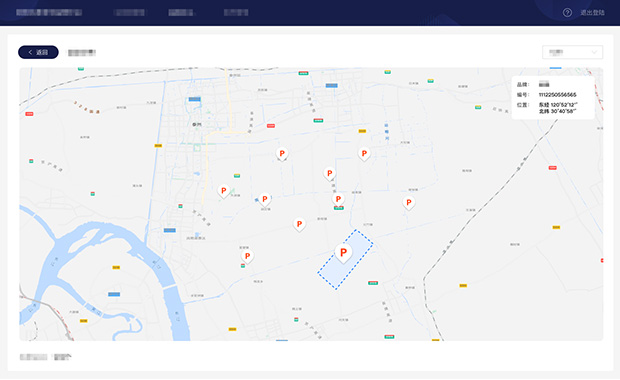Select parking marker sitting atop green road badge

click(338, 200)
